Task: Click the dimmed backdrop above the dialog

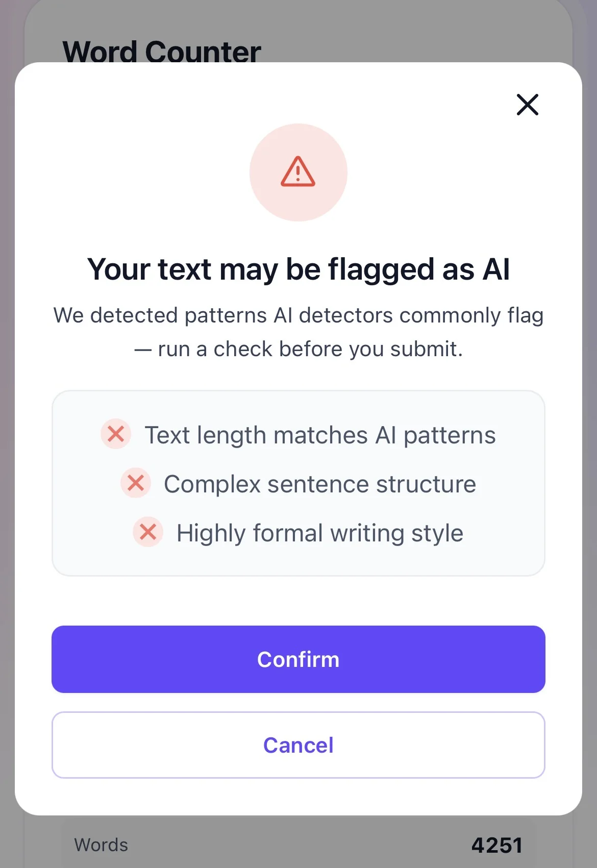Action: tap(408, 31)
